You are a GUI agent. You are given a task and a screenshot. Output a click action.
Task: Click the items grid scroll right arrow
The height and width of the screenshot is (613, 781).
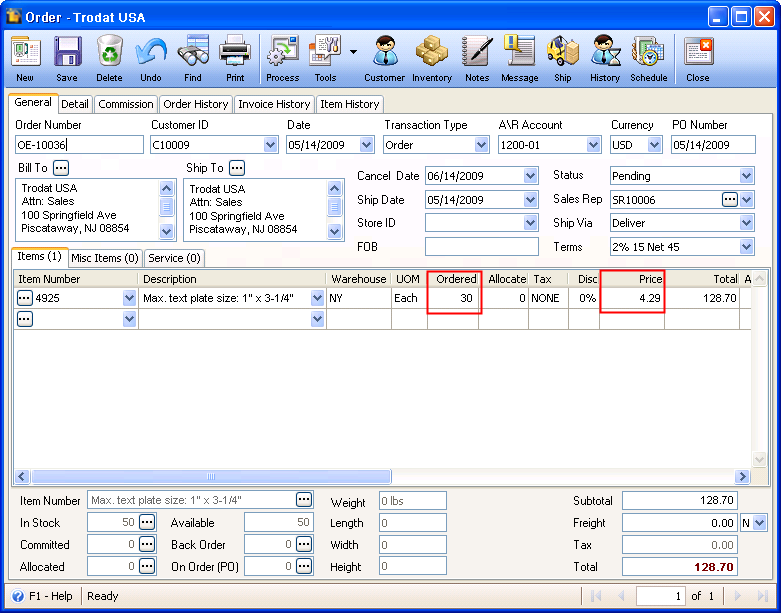[x=742, y=477]
